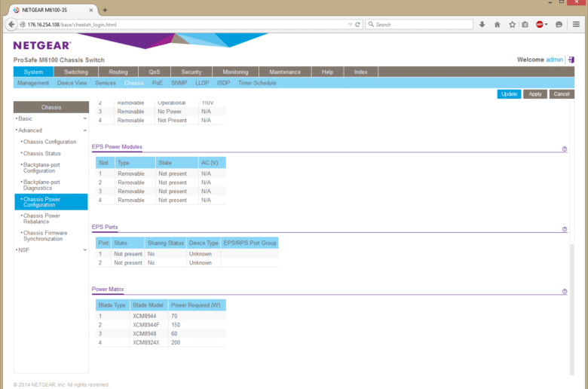This screenshot has width=588, height=389.
Task: Click the Cancel button
Action: [562, 94]
